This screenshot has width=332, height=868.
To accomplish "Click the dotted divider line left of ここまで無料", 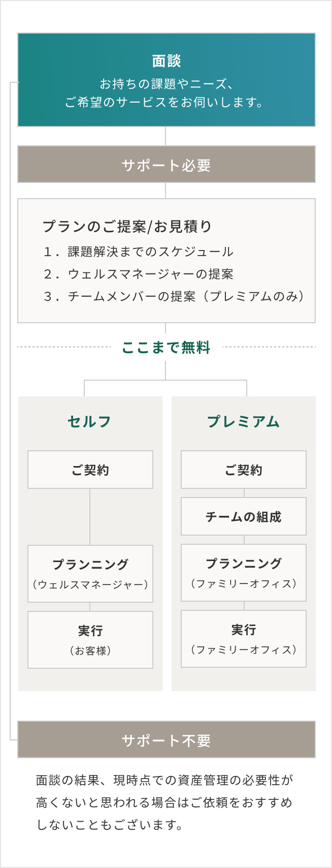I will (x=64, y=347).
